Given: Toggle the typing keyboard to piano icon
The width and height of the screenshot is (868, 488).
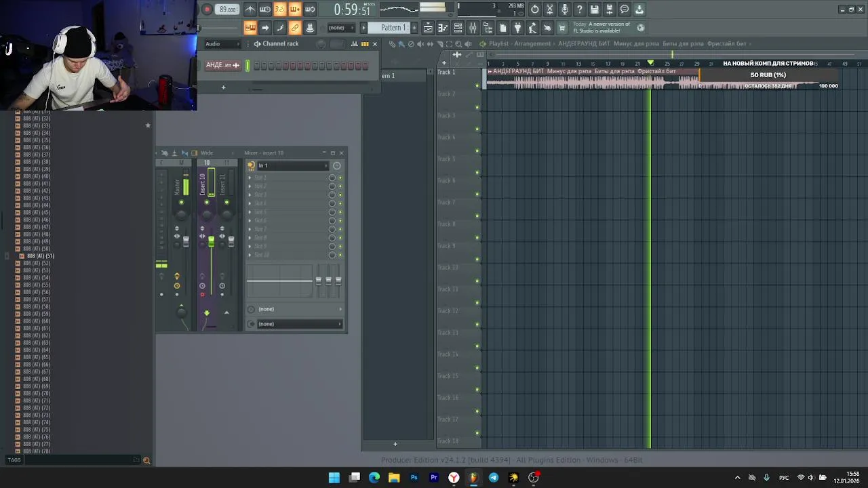Looking at the screenshot, I should (250, 28).
